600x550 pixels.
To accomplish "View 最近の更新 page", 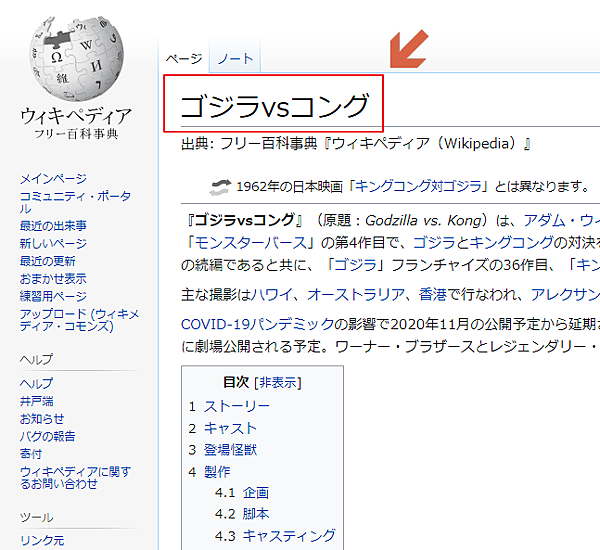I will click(x=48, y=261).
